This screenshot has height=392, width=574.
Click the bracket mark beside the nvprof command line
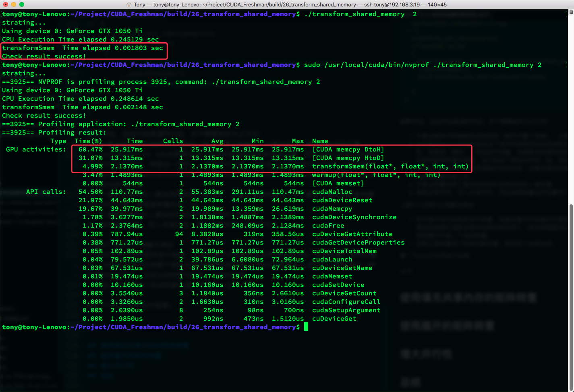tap(567, 65)
